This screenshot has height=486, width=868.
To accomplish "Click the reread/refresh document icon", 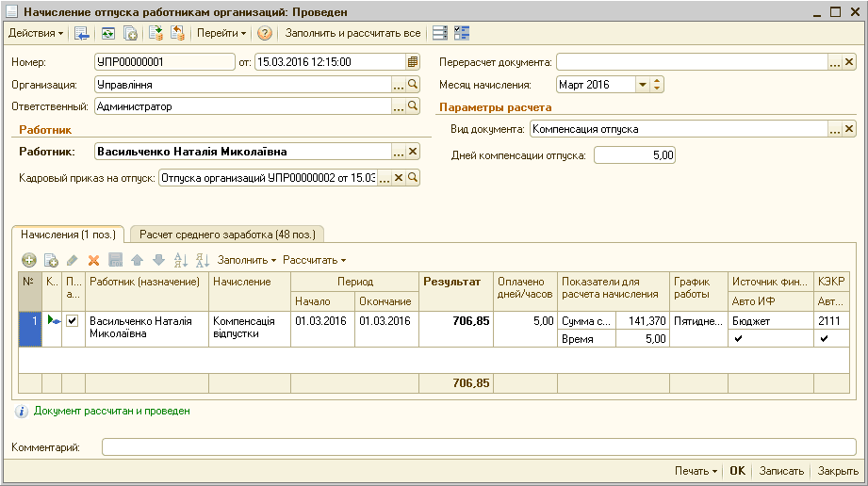I will [108, 33].
